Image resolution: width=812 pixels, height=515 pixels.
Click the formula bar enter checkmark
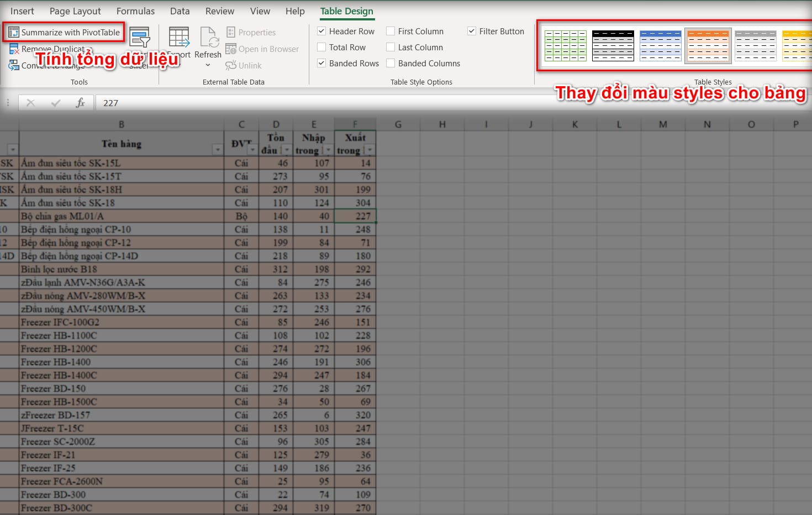(55, 103)
